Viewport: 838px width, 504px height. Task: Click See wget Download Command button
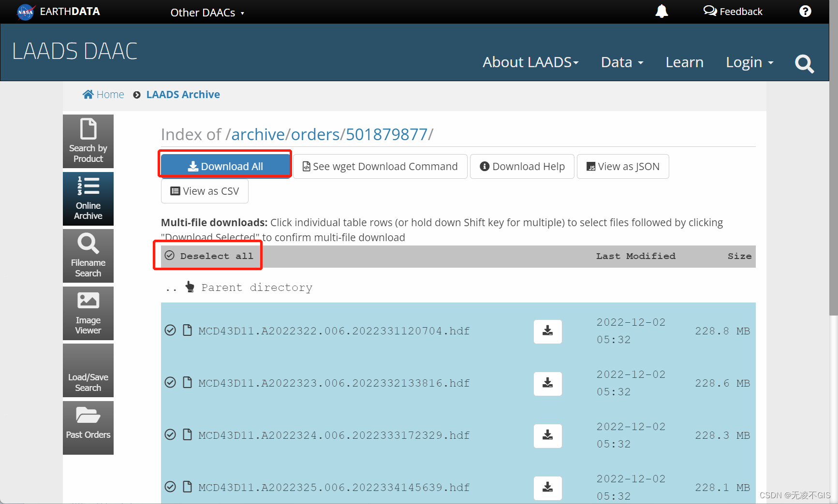coord(380,166)
